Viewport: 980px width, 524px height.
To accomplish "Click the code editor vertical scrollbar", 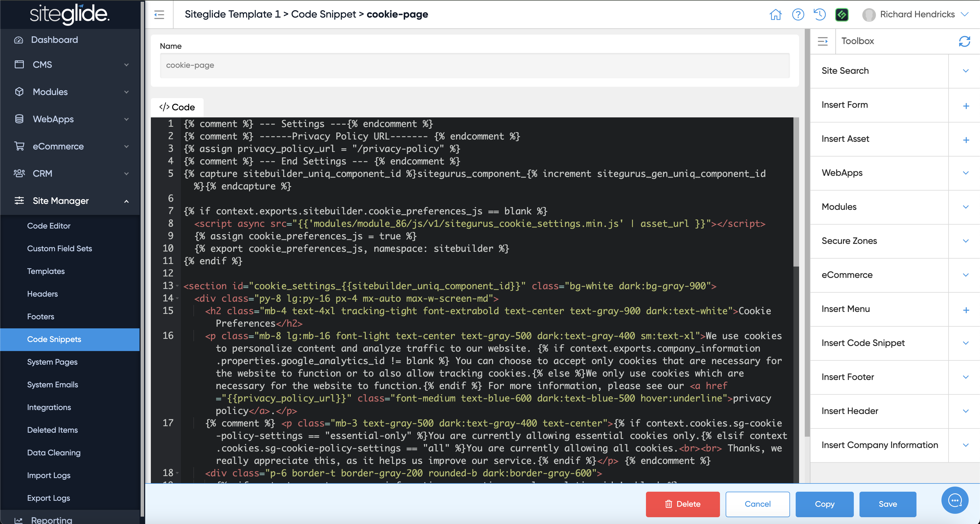I will [x=796, y=190].
